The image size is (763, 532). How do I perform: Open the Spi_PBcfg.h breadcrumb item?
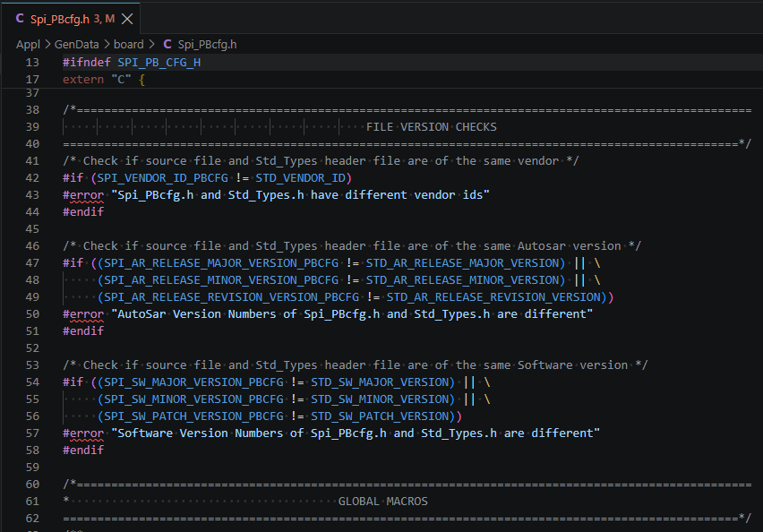point(207,44)
